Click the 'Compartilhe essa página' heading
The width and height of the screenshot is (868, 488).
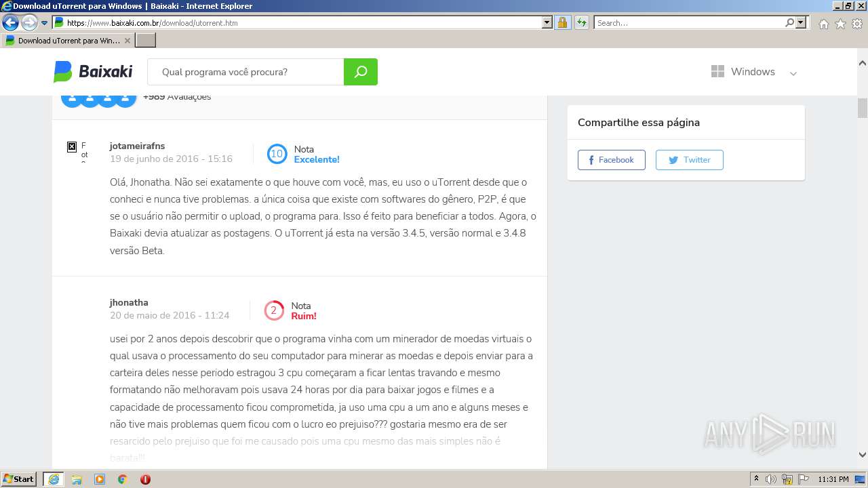(x=639, y=123)
